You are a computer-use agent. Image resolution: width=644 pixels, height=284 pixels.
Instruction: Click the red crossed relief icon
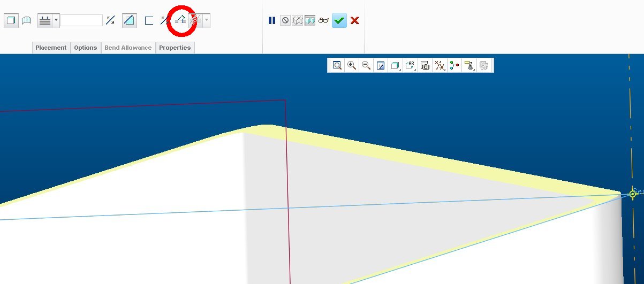[x=195, y=21]
